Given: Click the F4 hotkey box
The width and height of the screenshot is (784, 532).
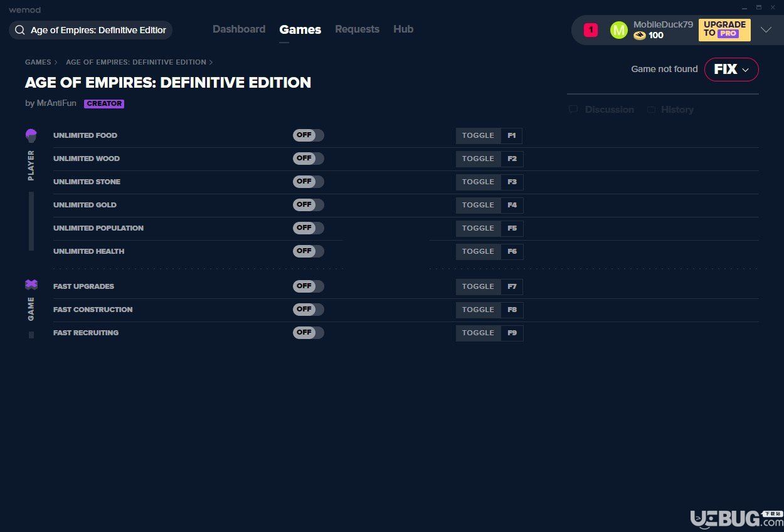Looking at the screenshot, I should tap(512, 205).
